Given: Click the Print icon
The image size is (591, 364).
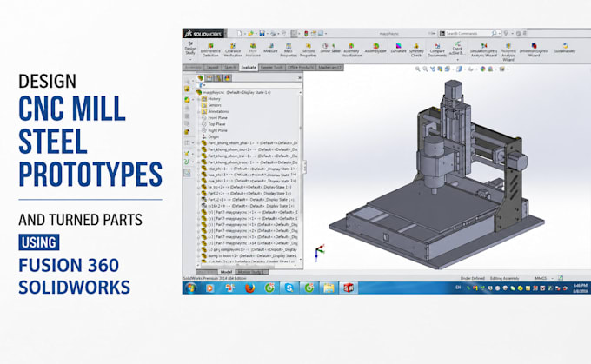Looking at the screenshot, I should [273, 34].
